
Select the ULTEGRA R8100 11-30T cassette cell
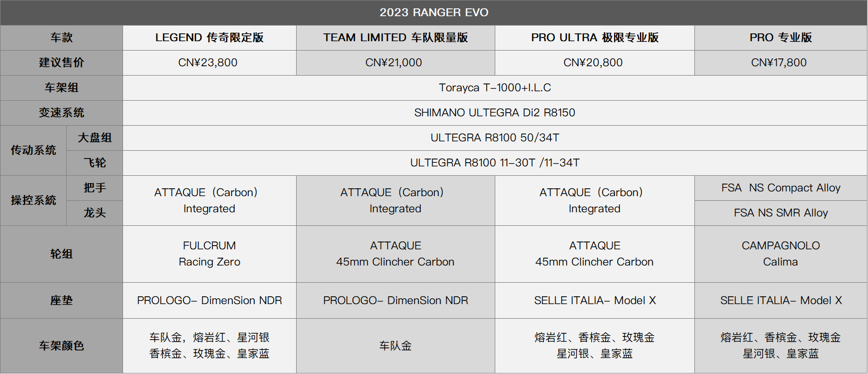coord(495,163)
